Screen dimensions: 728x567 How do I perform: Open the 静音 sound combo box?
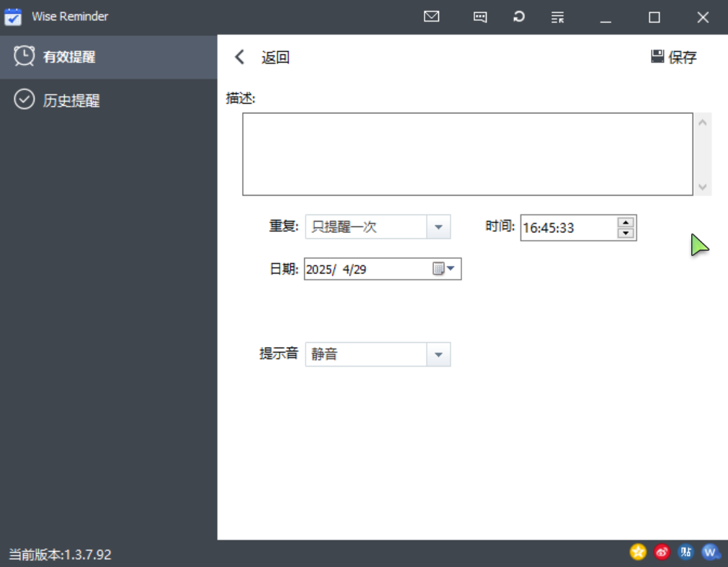(x=378, y=355)
